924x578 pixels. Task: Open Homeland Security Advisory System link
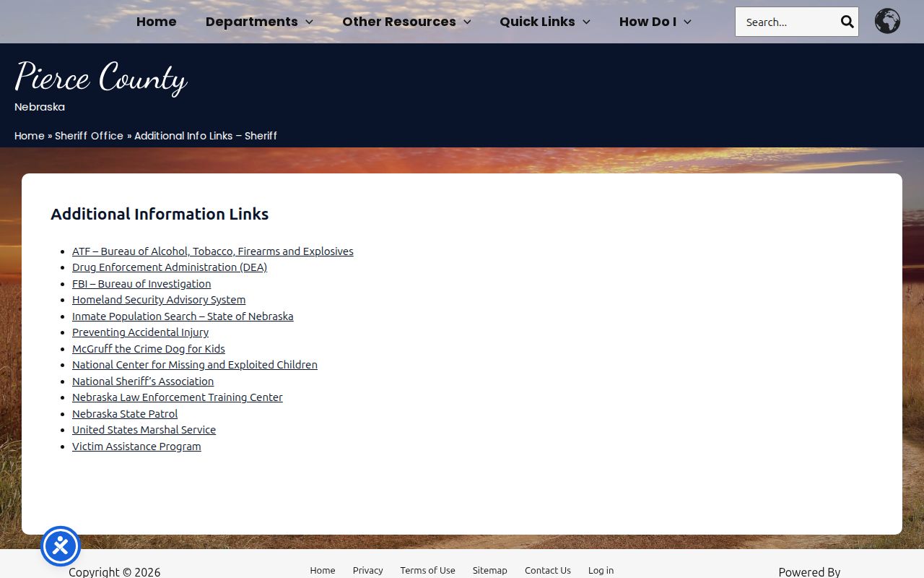click(159, 300)
